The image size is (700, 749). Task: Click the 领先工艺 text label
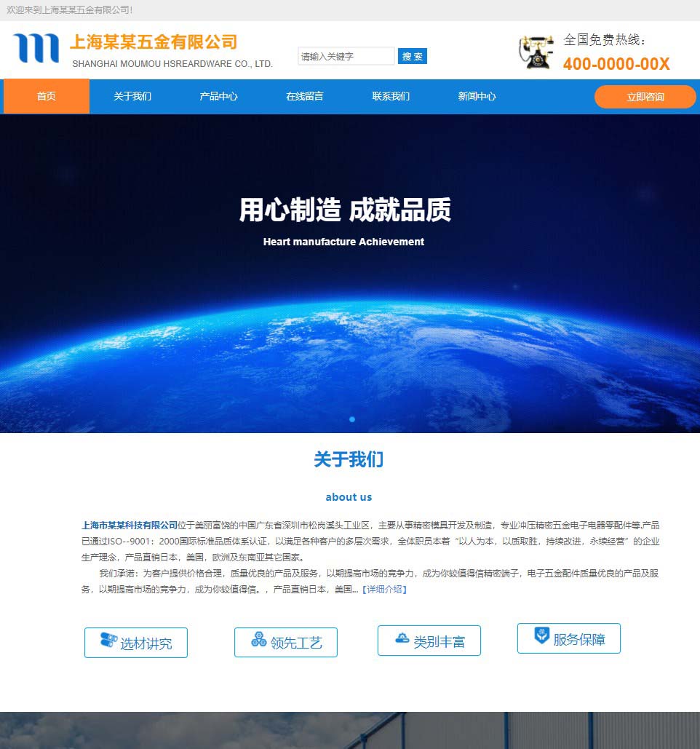point(297,643)
